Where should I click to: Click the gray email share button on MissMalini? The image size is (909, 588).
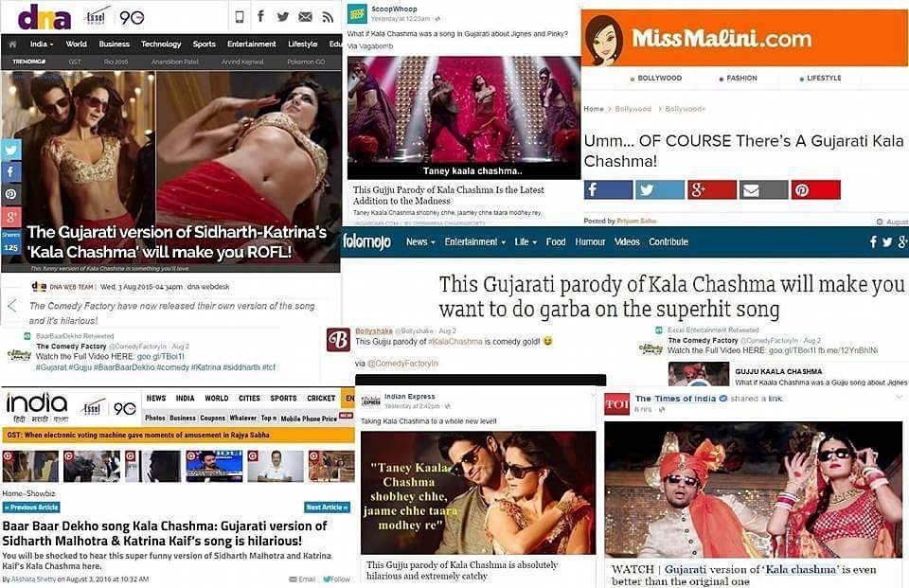pyautogui.click(x=763, y=189)
